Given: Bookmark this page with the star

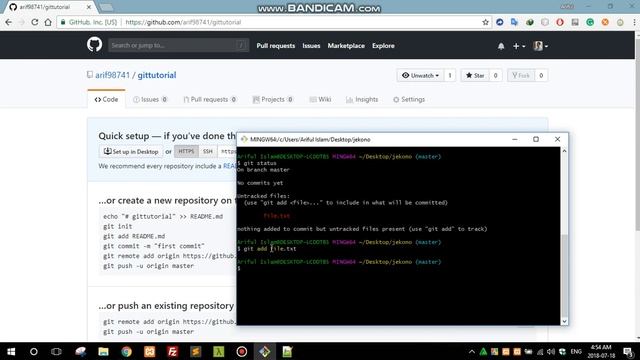Looking at the screenshot, I should pos(485,22).
